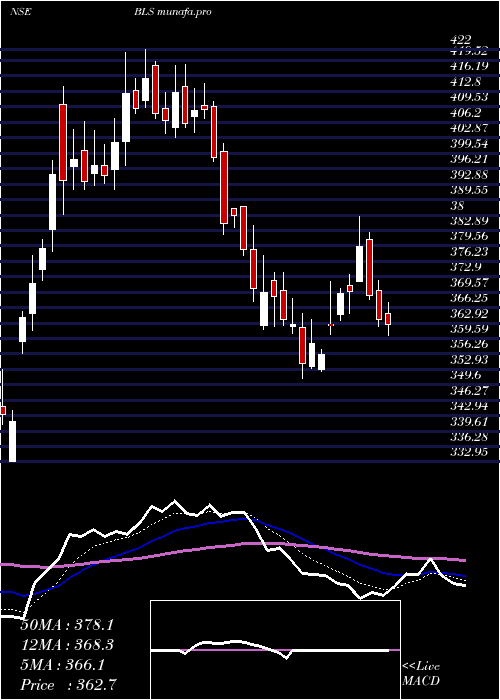Click the NSE exchange label
Image resolution: width=500 pixels, height=700 pixels.
tap(20, 12)
